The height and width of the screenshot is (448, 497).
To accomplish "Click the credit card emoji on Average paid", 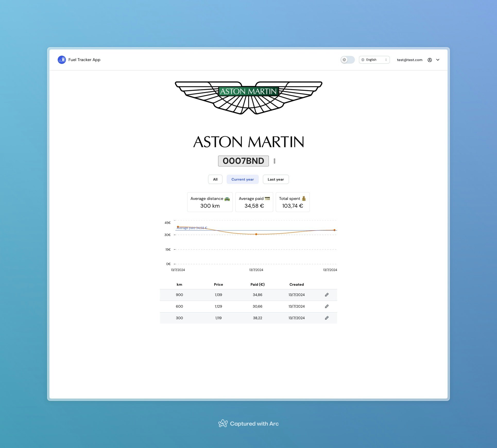I will point(267,198).
